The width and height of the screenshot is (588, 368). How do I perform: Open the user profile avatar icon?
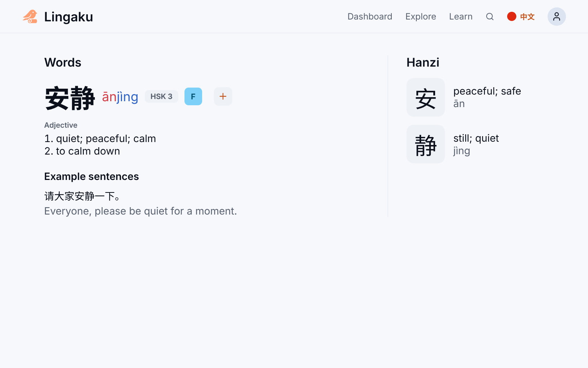tap(556, 17)
